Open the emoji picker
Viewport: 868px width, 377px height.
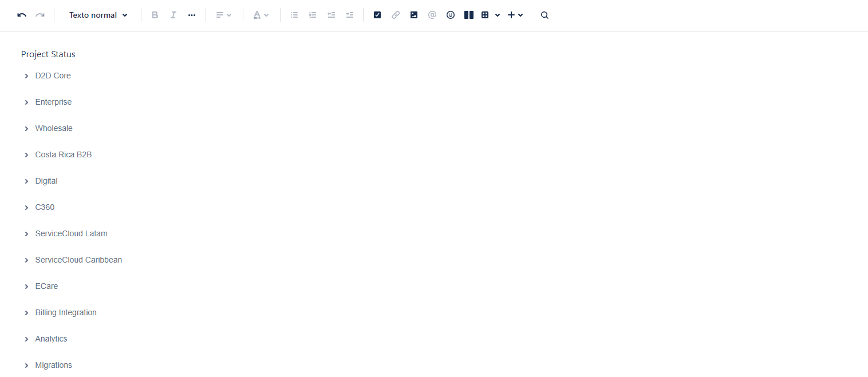(x=451, y=15)
